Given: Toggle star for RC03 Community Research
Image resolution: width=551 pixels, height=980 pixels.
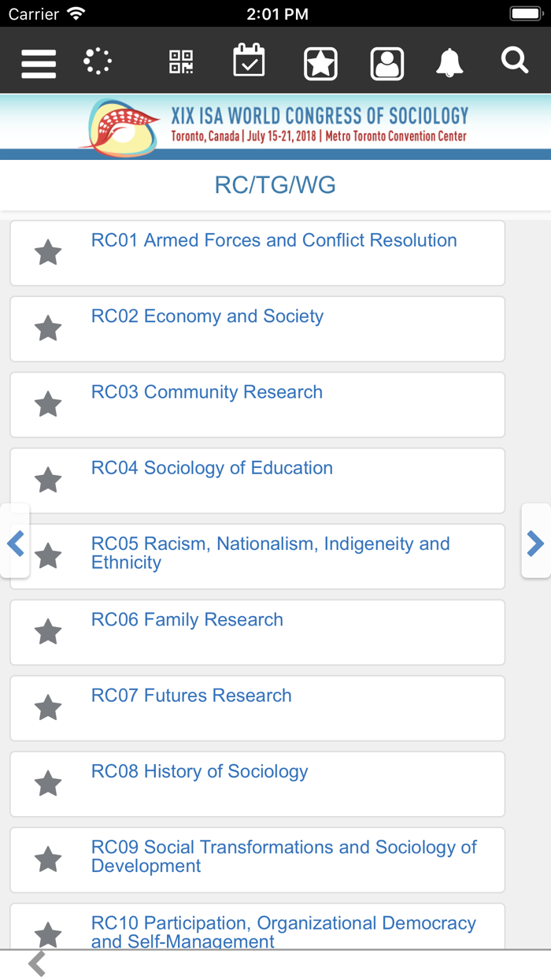Looking at the screenshot, I should coord(48,404).
